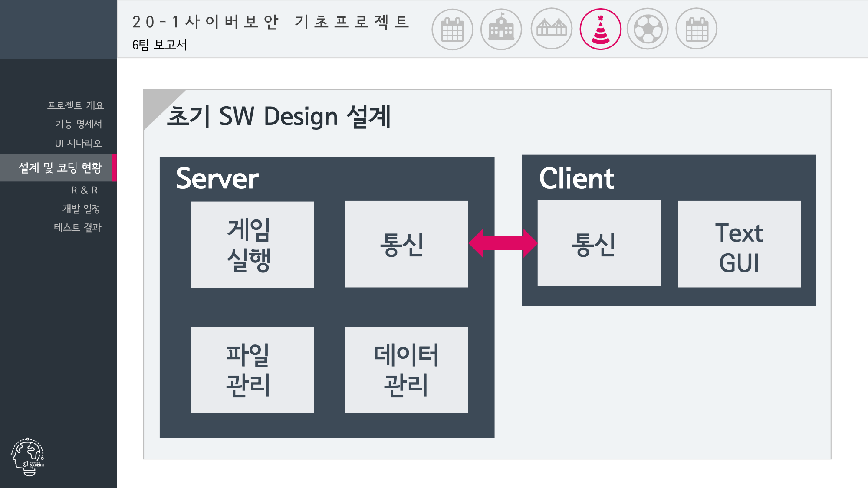Select the Text GUI box in the Client section

click(739, 244)
